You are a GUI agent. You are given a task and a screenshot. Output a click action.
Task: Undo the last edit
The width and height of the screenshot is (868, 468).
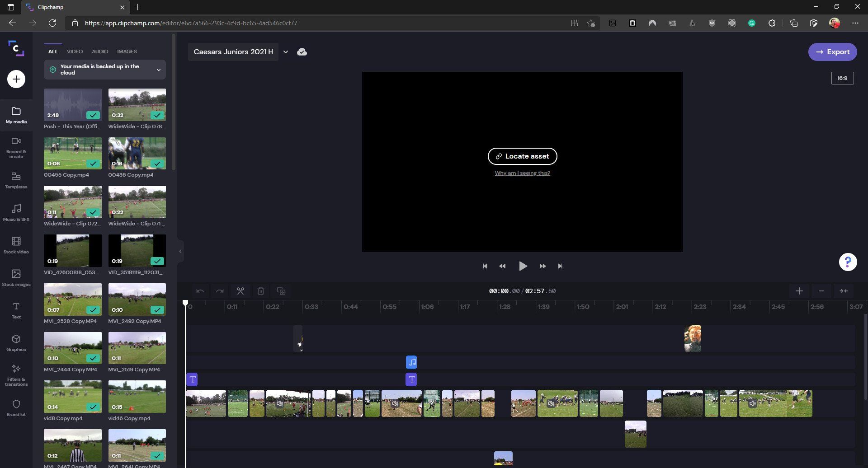tap(200, 290)
